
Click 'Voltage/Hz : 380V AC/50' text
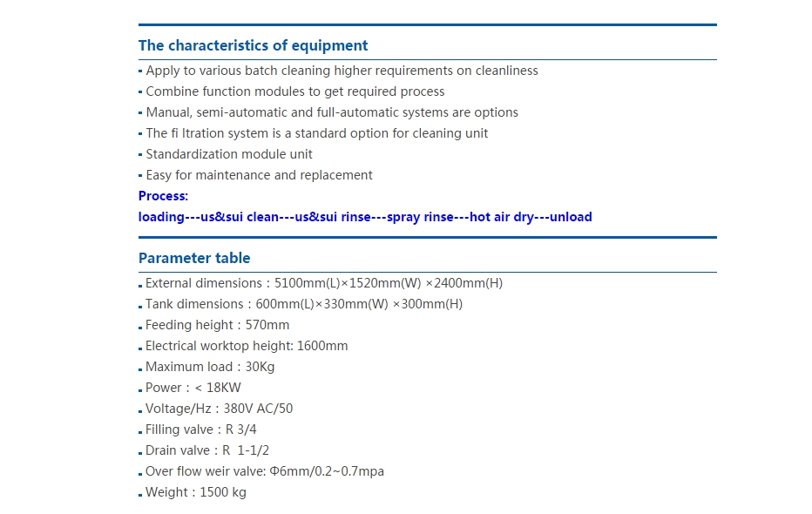(219, 409)
